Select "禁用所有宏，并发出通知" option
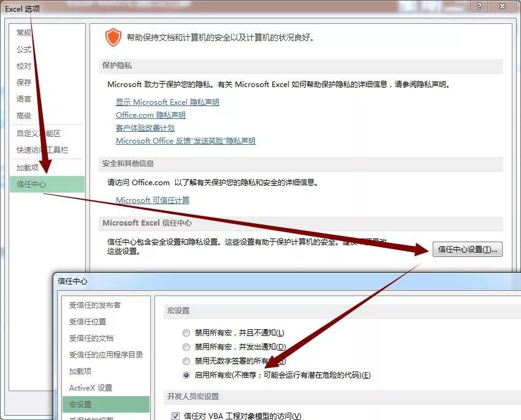Viewport: 521px width, 420px height. (x=186, y=346)
